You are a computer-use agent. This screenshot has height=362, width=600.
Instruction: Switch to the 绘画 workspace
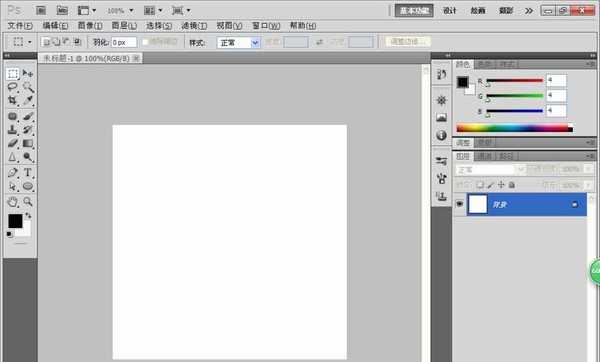pyautogui.click(x=478, y=11)
